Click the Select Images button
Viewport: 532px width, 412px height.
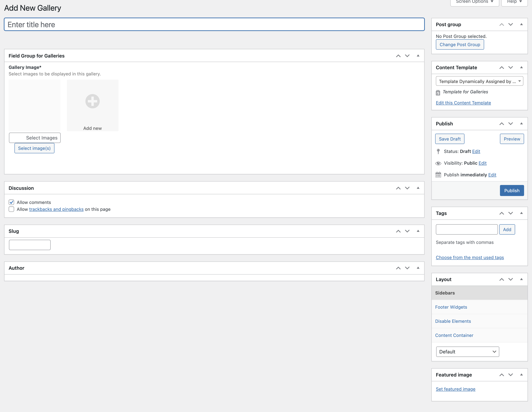tap(35, 138)
